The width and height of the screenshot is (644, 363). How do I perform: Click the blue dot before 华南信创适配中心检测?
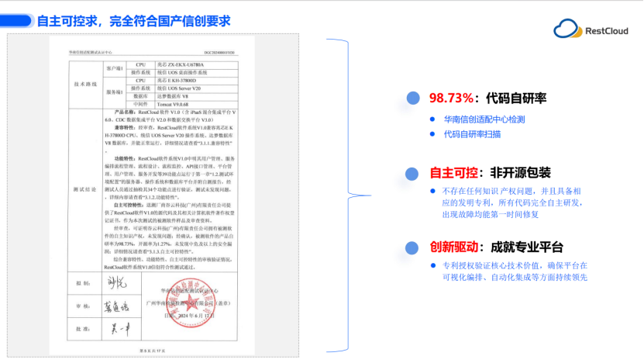[433, 119]
